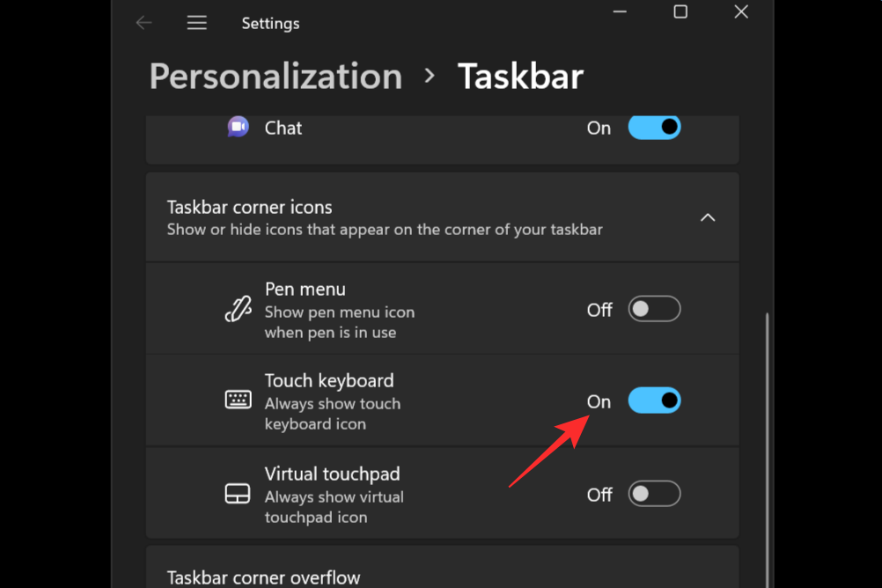
Task: Click the back arrow icon
Action: 144,23
